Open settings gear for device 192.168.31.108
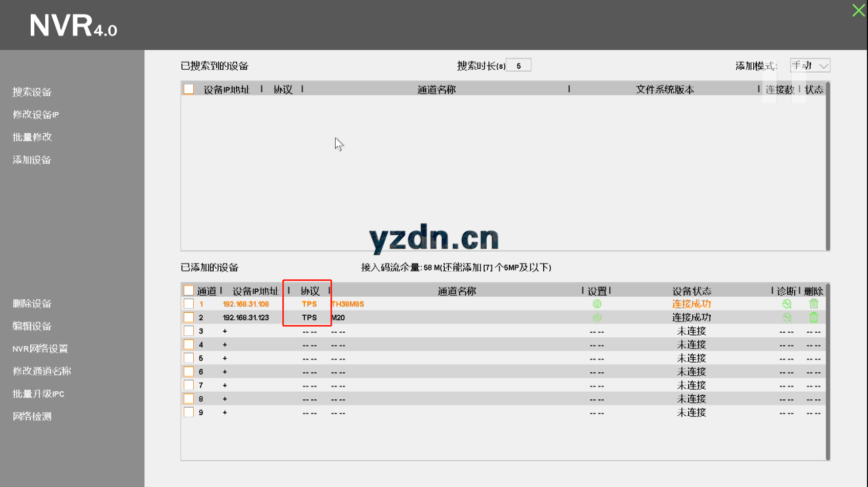The image size is (868, 487). [597, 303]
